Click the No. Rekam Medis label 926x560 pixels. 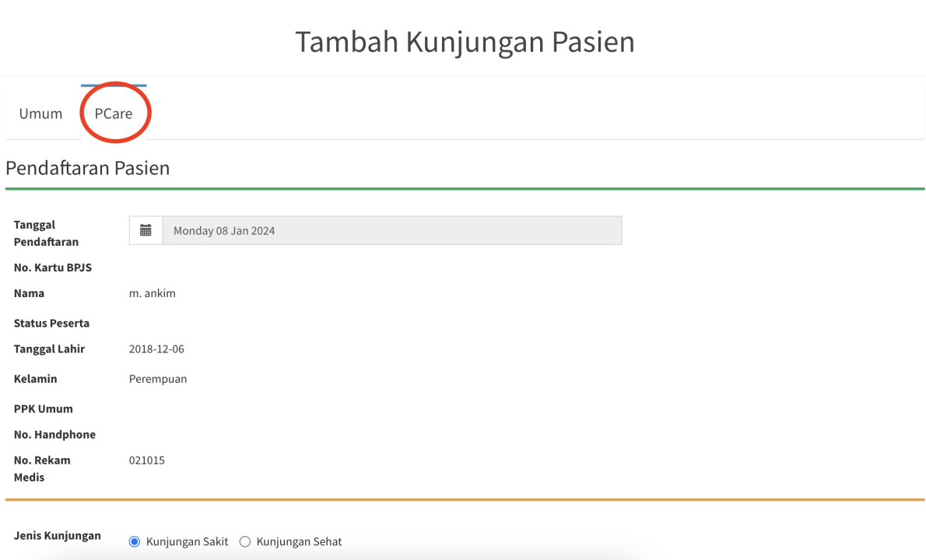point(42,468)
